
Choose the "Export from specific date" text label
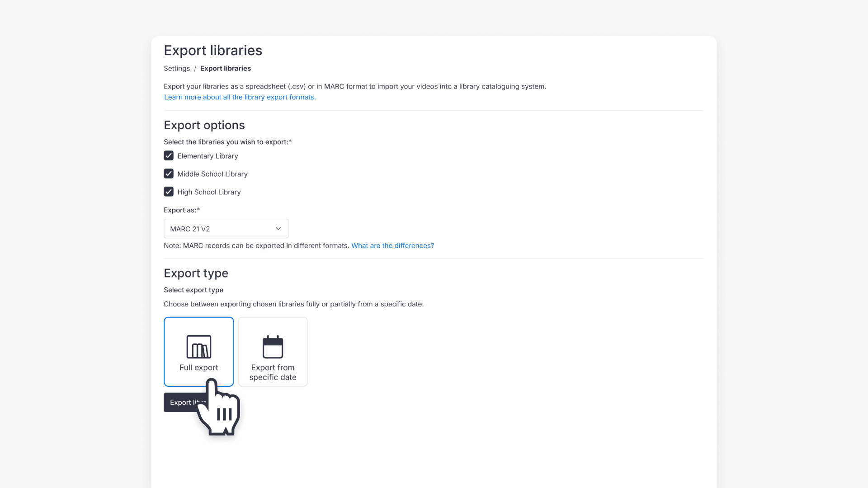click(x=273, y=372)
